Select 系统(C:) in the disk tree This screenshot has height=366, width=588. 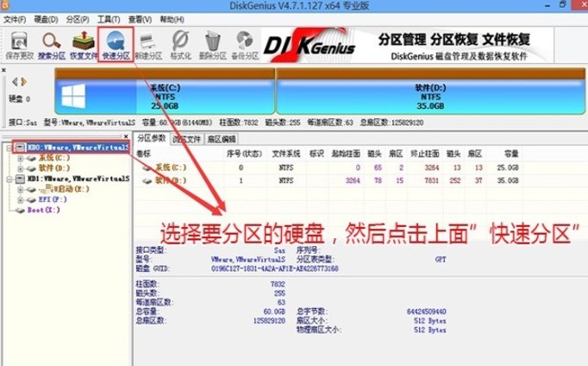[54, 158]
